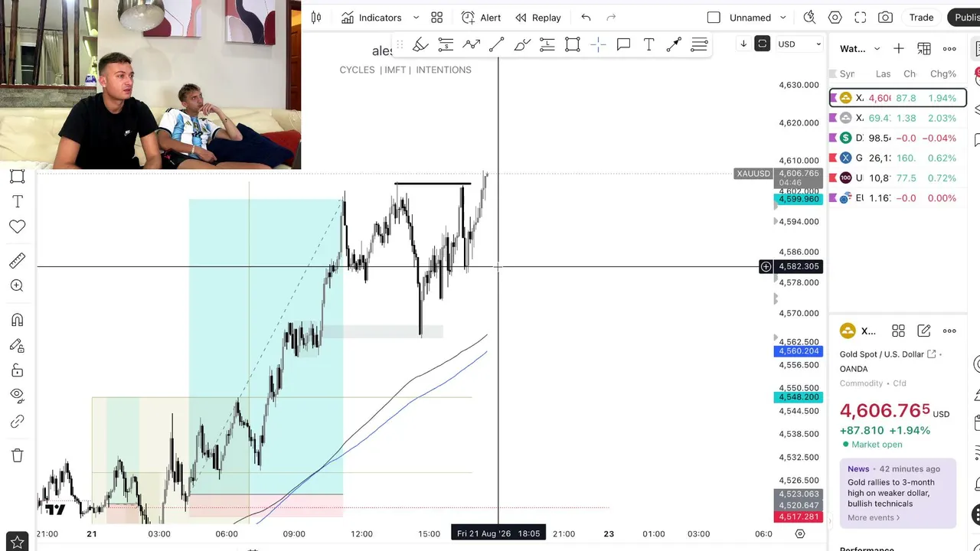Click the purple flag on the gold row
980x551 pixels.
point(833,98)
